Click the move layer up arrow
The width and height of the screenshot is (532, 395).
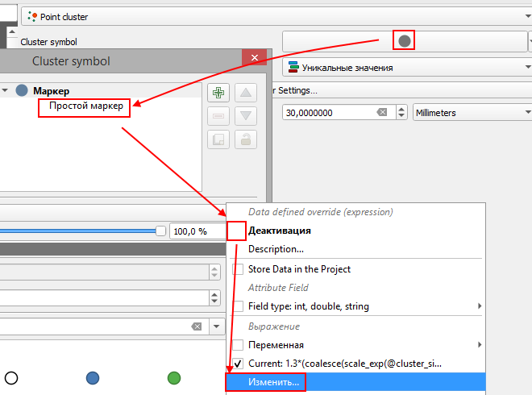[x=246, y=93]
